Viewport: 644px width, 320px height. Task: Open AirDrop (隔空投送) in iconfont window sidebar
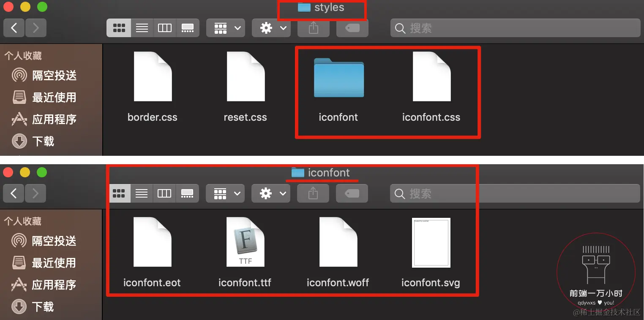point(44,241)
